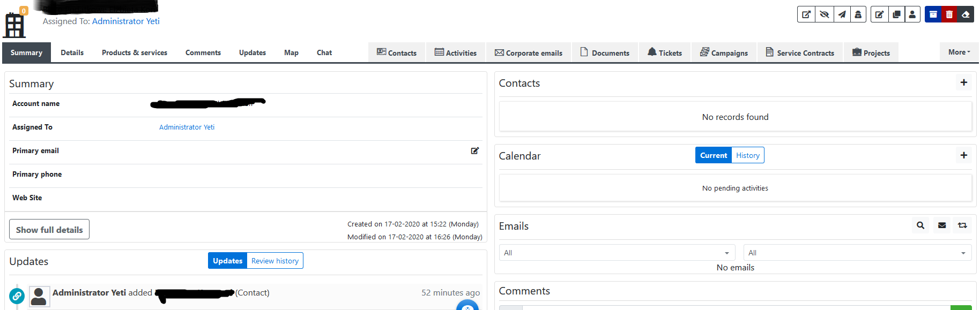
Task: Click the orange 0 notification badge
Action: (24, 11)
